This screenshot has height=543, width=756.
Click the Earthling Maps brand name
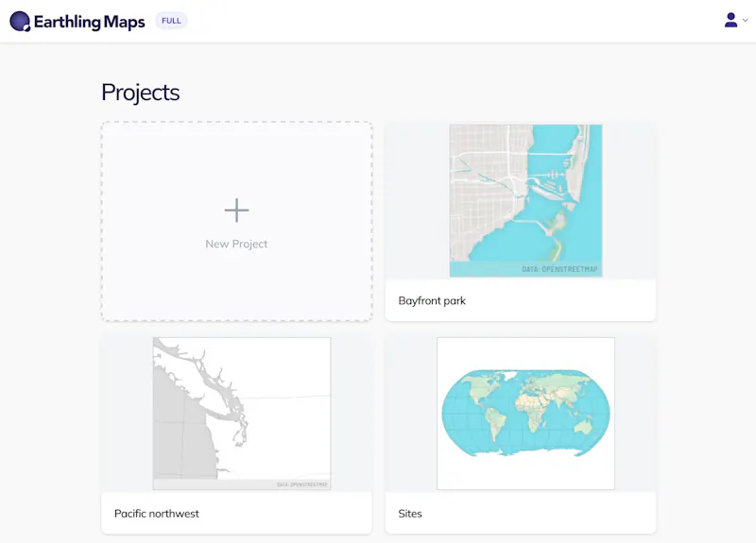[89, 22]
